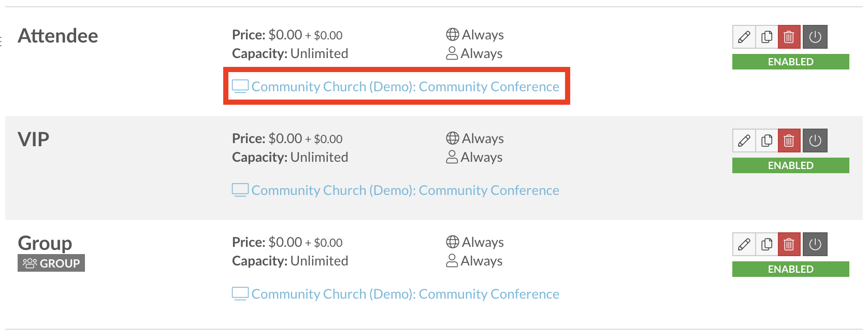Click the ENABLED status badge for VIP

click(790, 165)
